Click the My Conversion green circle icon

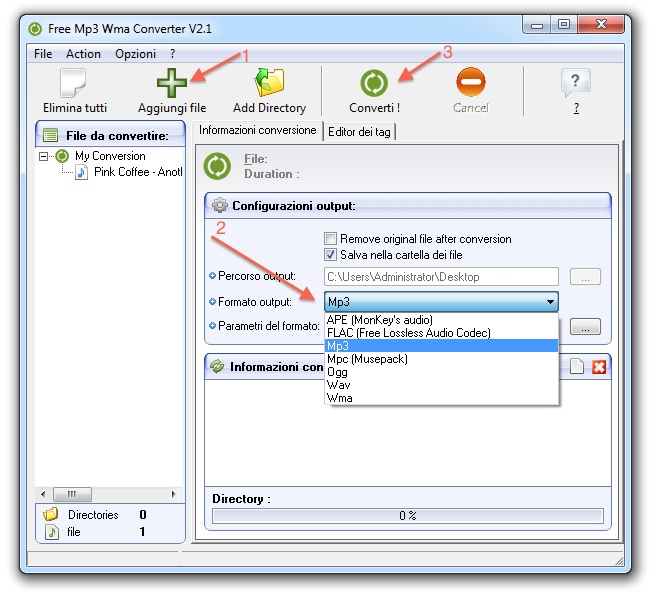pyautogui.click(x=62, y=156)
